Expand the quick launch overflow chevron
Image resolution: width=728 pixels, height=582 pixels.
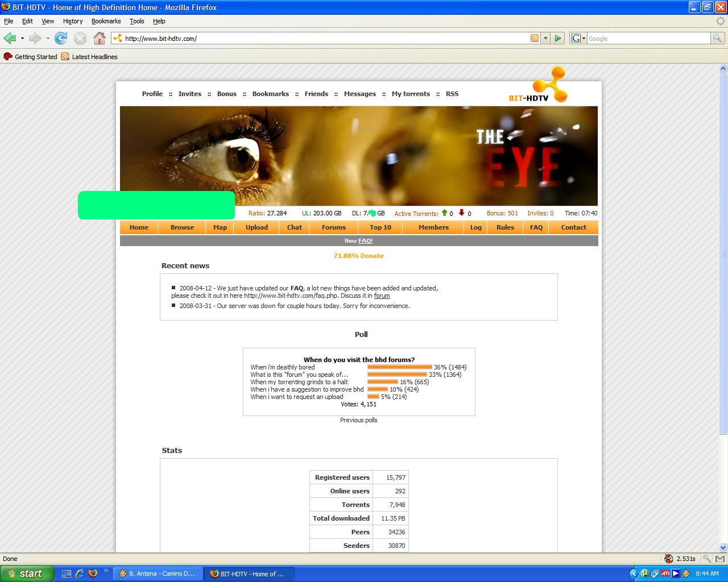[106, 571]
